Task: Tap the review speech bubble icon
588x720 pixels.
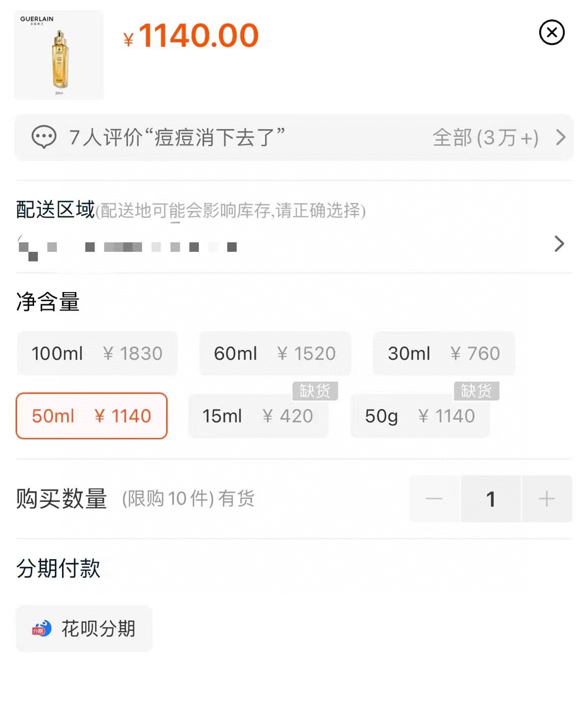Action: (x=44, y=137)
